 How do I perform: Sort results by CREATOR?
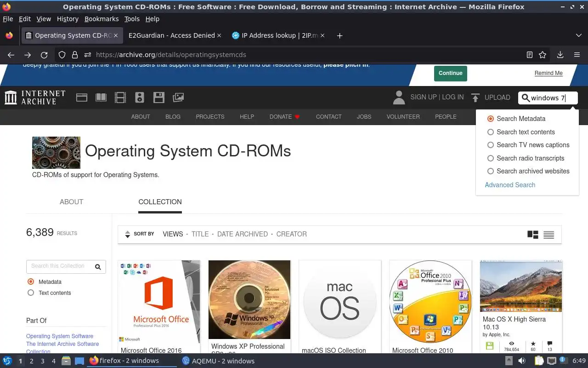click(x=292, y=234)
